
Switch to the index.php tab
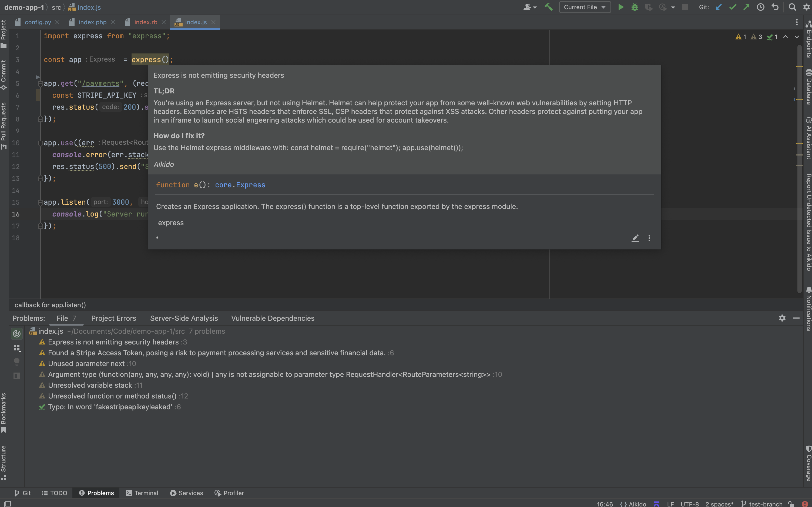(x=92, y=22)
